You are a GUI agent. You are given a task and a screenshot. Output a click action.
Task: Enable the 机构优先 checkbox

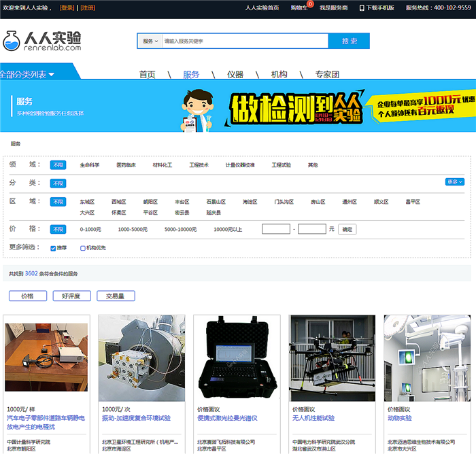coord(83,248)
